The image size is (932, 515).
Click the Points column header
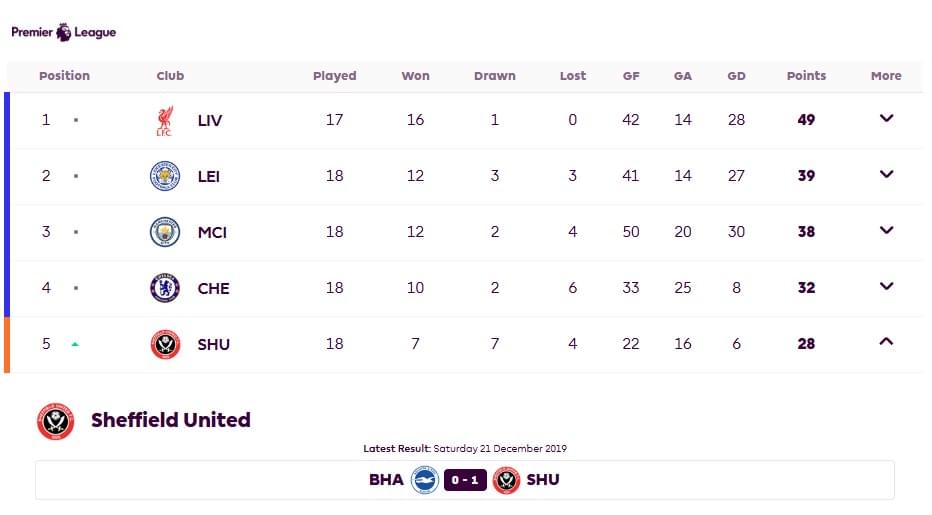[806, 76]
